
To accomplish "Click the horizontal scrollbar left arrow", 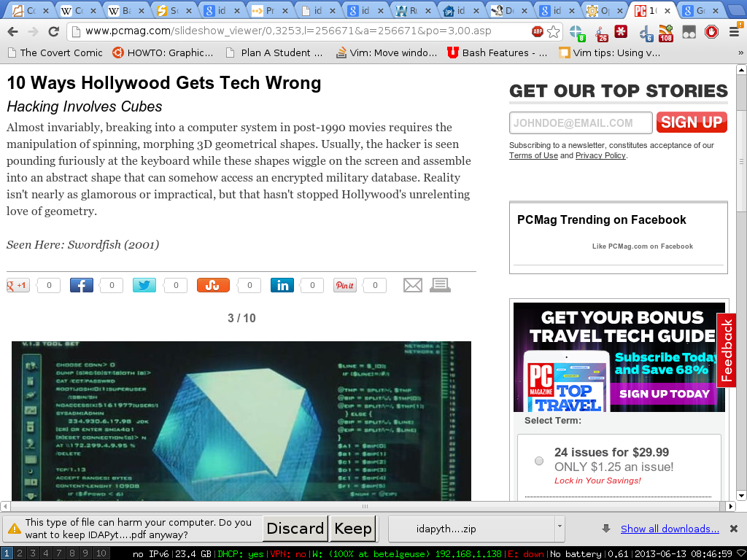I will pos(5,506).
